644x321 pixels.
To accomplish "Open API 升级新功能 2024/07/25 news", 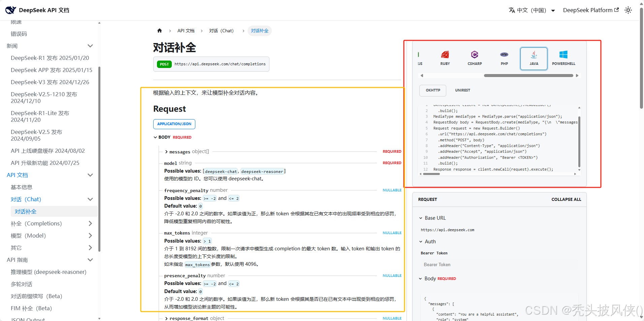I will (45, 163).
